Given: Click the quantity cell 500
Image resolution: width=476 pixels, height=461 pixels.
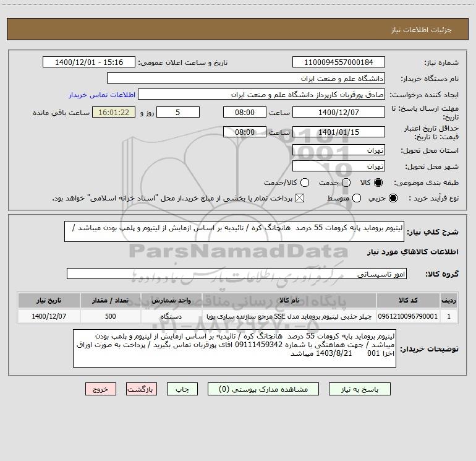Looking at the screenshot, I should (111, 316).
